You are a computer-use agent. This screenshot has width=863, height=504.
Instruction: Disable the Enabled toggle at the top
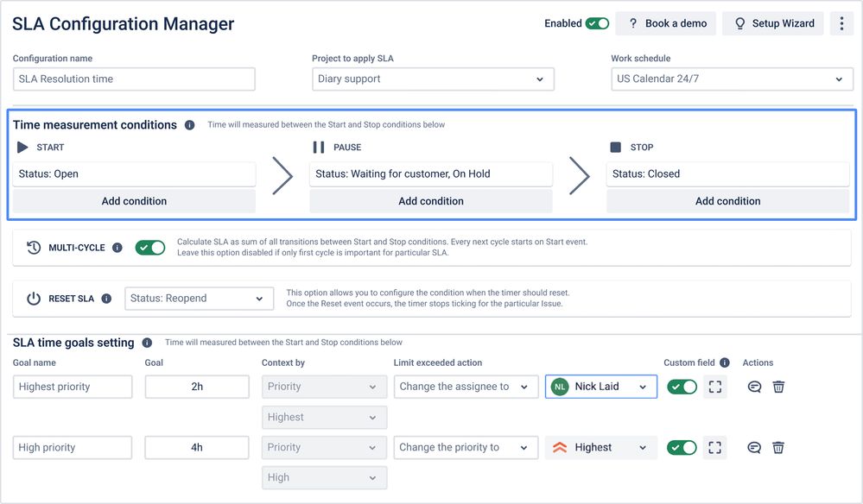[597, 23]
